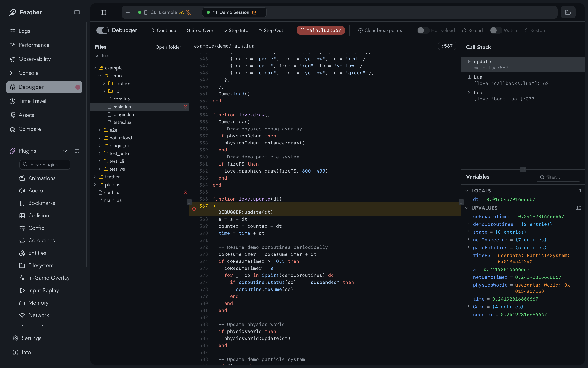Expand the feather folder
The width and height of the screenshot is (588, 368).
pyautogui.click(x=95, y=177)
